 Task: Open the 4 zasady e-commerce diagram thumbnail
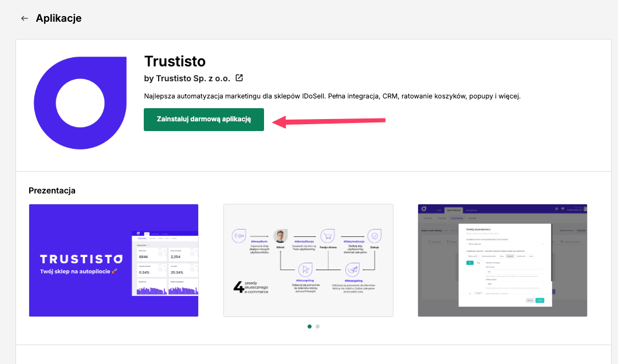tap(308, 260)
